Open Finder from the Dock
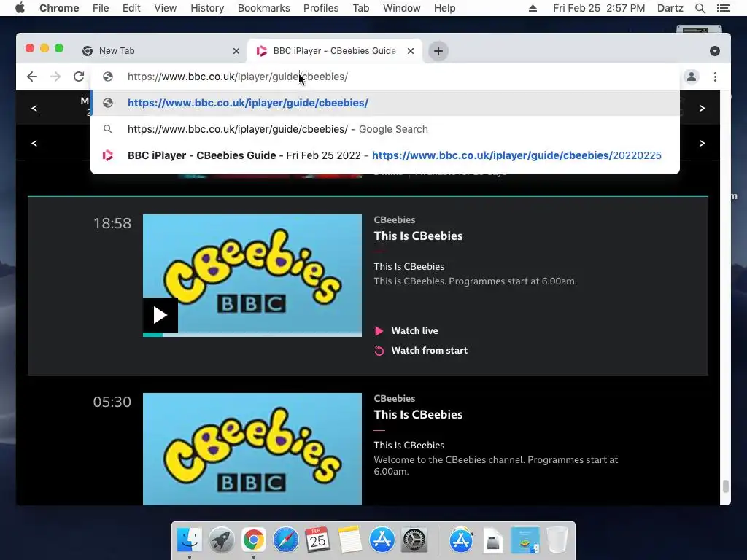The width and height of the screenshot is (747, 560). coord(190,540)
